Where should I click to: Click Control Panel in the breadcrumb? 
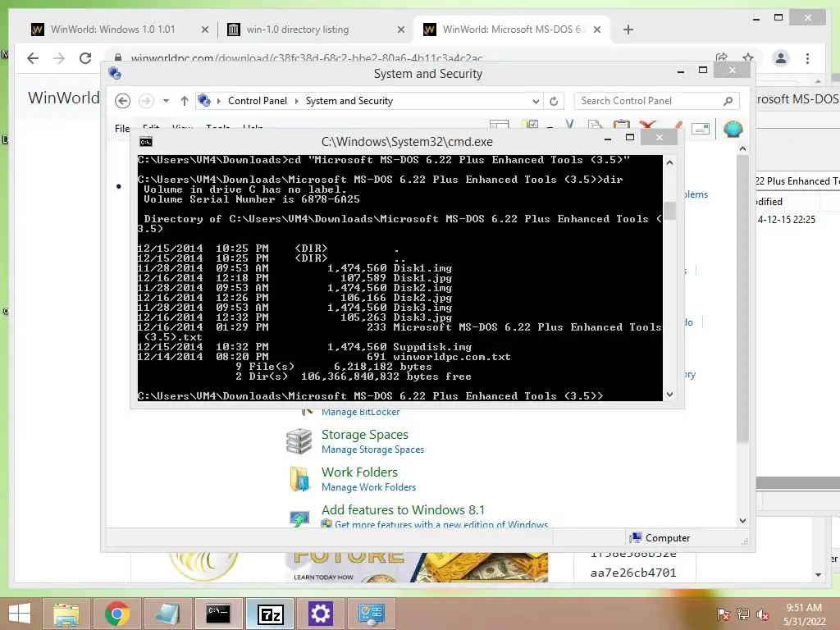pos(257,101)
